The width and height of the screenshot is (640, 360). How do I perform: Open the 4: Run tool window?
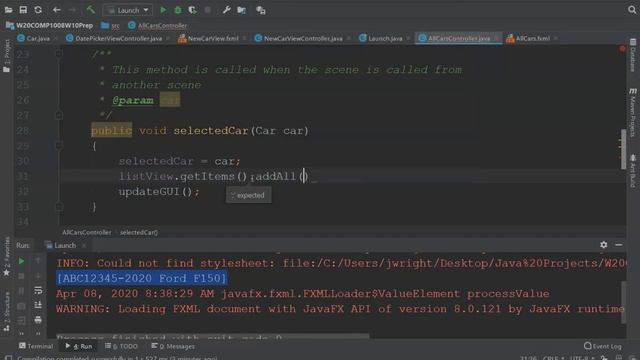[x=79, y=347]
